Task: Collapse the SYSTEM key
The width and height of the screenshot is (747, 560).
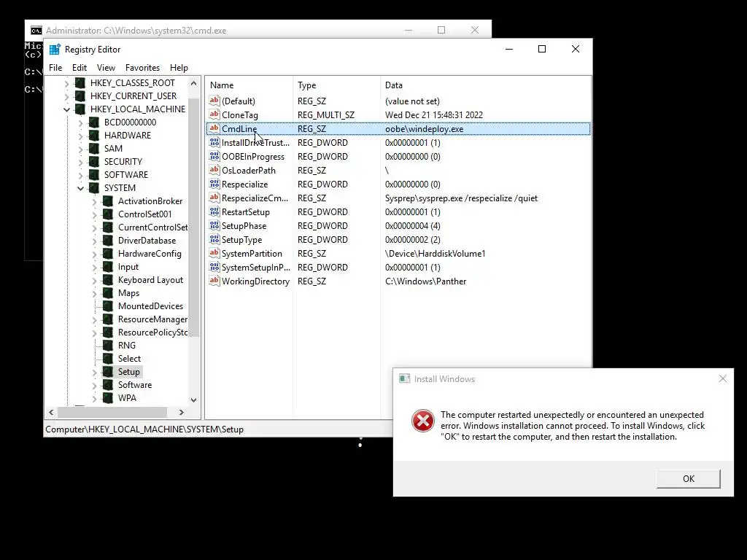Action: point(80,188)
